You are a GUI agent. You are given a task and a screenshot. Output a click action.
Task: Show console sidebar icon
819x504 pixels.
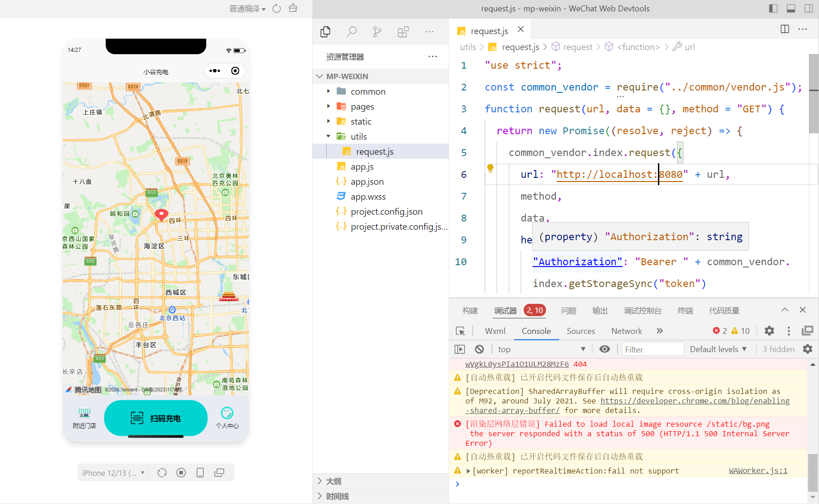[x=460, y=349]
